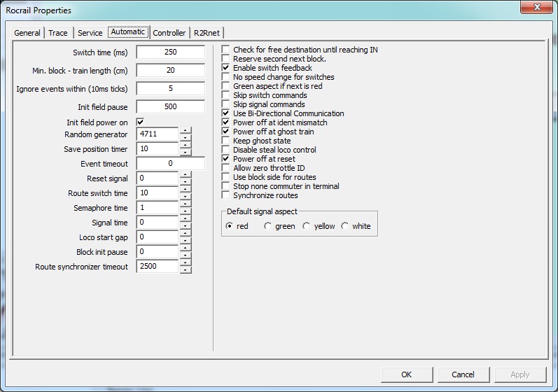This screenshot has height=392, width=558.
Task: Decrease the Loco start gap value
Action: (x=186, y=241)
